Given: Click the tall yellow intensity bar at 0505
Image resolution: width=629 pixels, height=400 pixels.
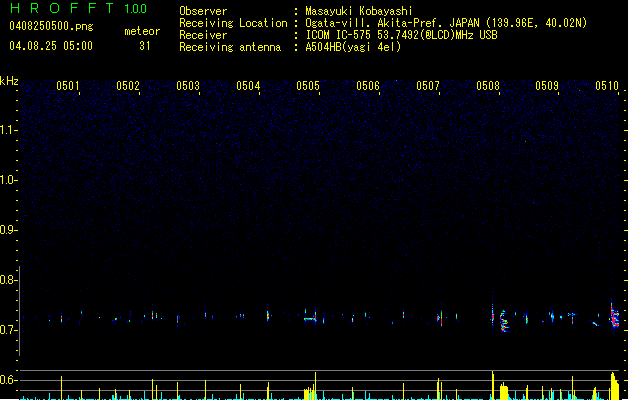Looking at the screenshot, I should pos(316,386).
